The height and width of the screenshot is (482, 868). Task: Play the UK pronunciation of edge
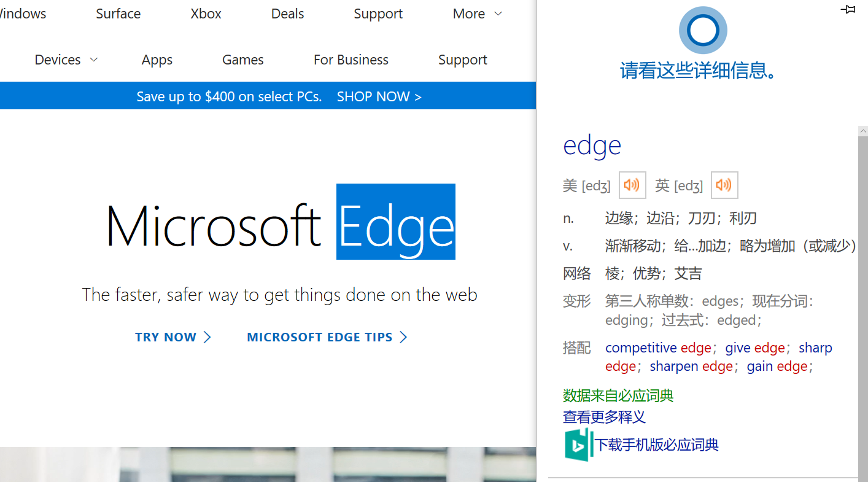(x=724, y=185)
